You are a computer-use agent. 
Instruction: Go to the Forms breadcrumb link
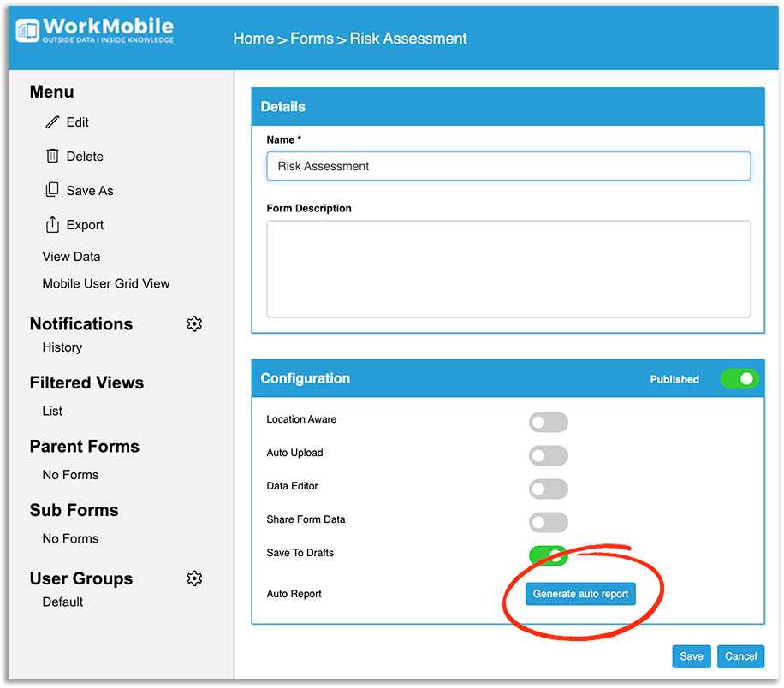point(312,39)
